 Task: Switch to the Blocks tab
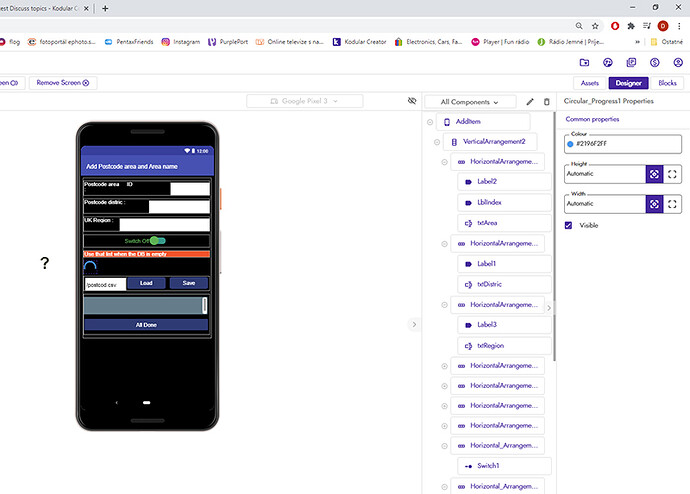coord(667,83)
